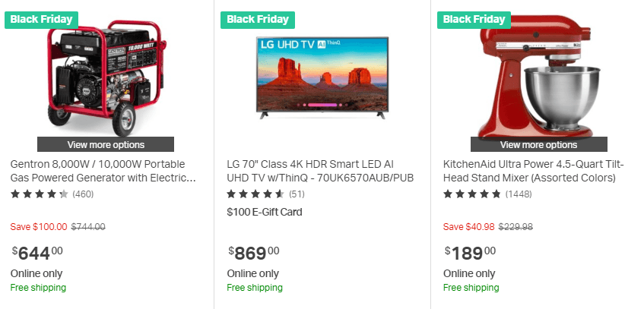Open the 1448 reviews for KitchenAid mixer
This screenshot has width=644, height=309.
click(519, 194)
